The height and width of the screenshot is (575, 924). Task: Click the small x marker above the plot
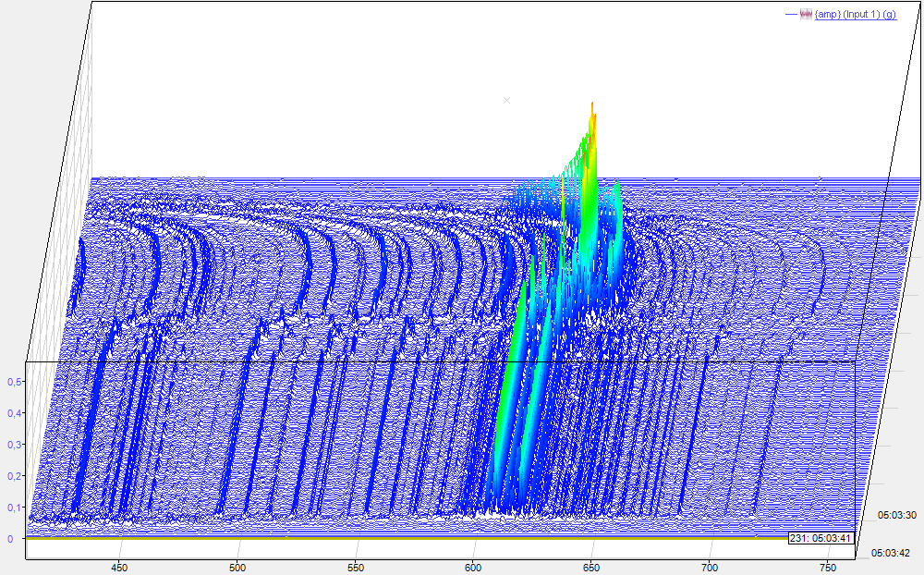pos(506,100)
